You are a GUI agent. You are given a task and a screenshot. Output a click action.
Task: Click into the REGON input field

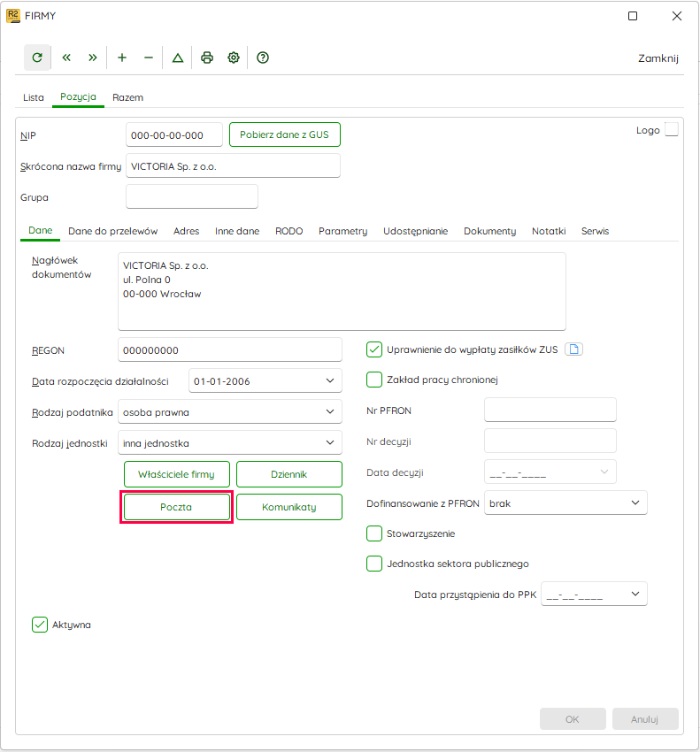(x=230, y=349)
